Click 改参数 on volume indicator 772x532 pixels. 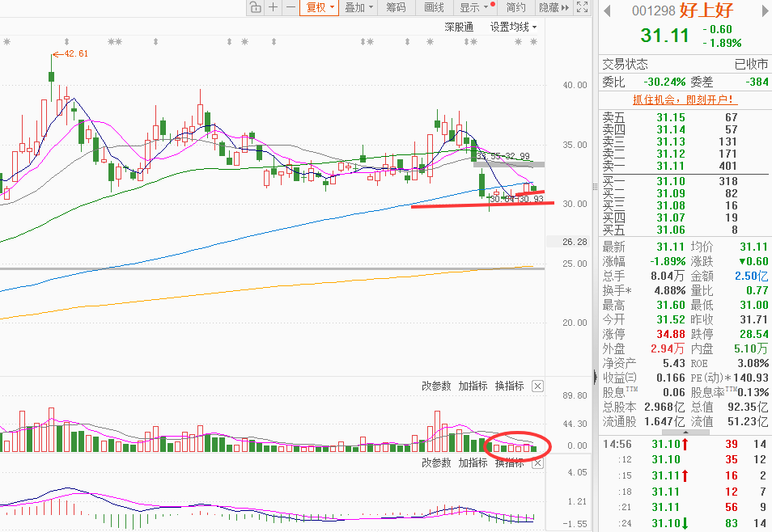(436, 386)
